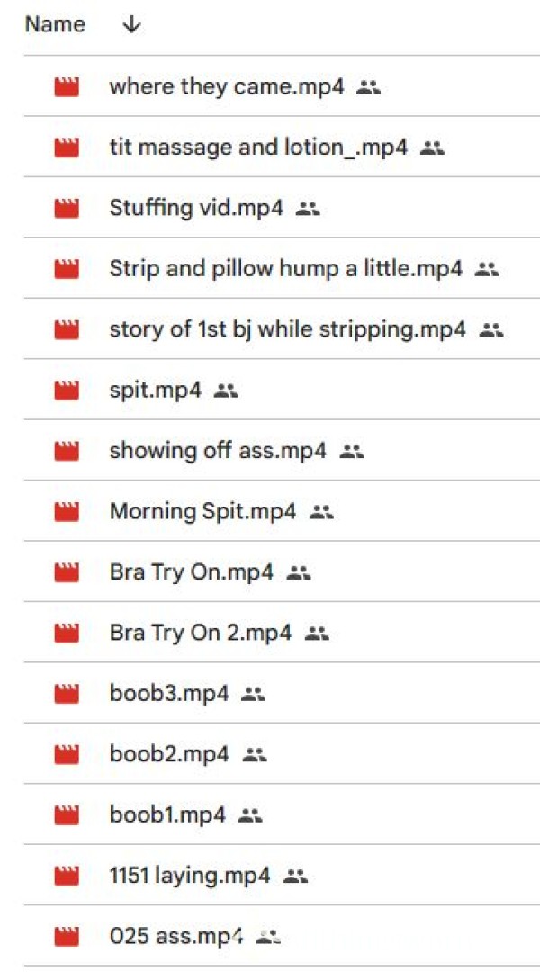
Task: Select video icon next to 1151 laying.mp4
Action: (67, 875)
